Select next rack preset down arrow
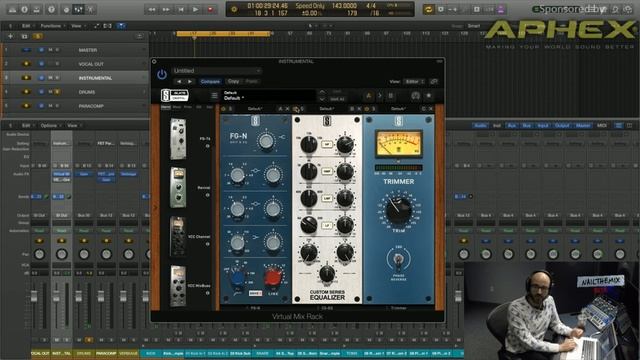This screenshot has width=640, height=360. coord(322,99)
